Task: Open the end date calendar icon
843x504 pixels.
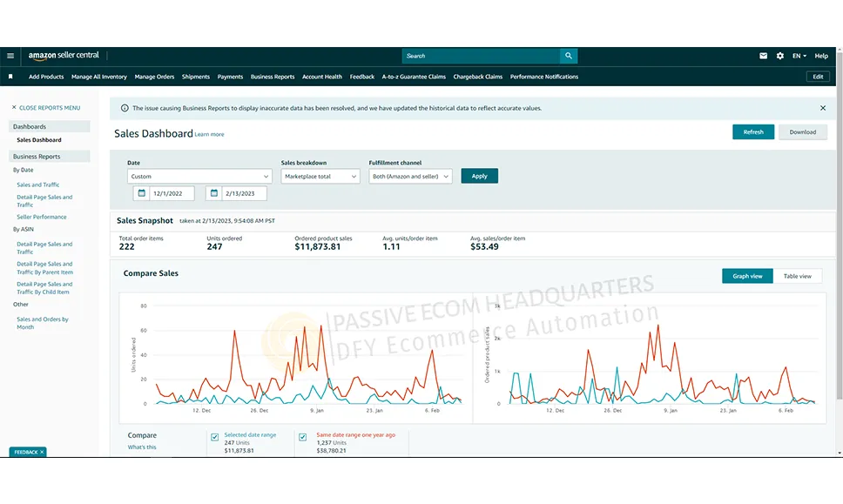Action: point(214,193)
